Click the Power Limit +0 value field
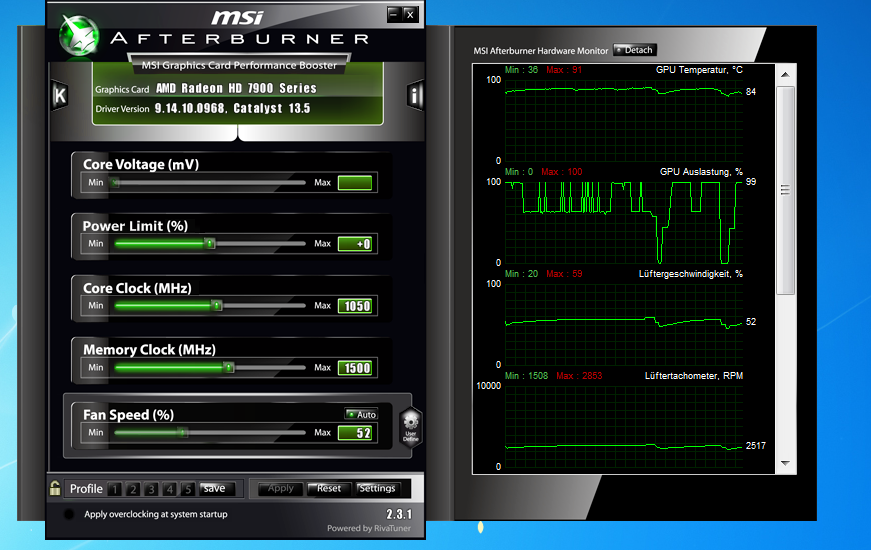Viewport: 871px width, 550px height. [x=355, y=244]
